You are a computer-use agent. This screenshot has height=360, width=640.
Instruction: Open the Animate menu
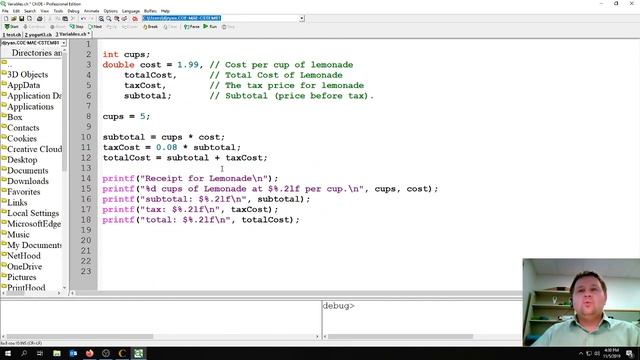click(x=91, y=11)
